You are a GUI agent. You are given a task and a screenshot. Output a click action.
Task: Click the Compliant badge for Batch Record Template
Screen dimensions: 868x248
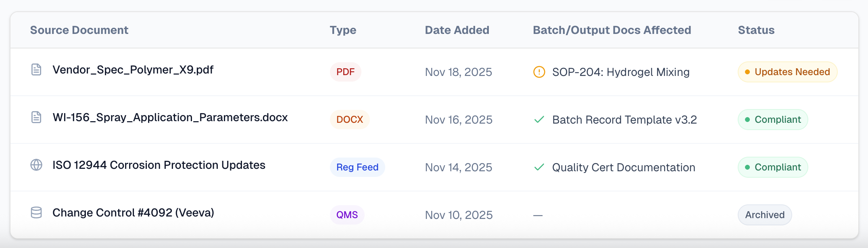772,120
